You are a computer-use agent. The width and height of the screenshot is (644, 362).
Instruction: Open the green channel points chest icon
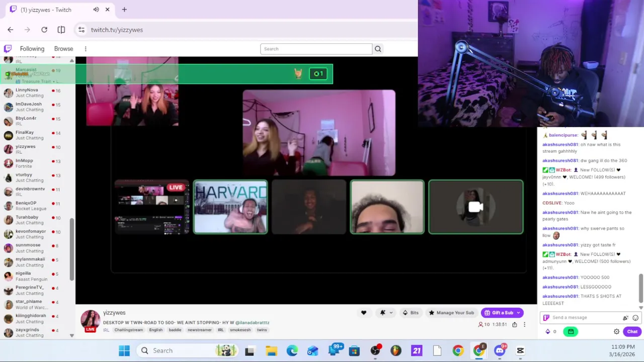point(571,331)
